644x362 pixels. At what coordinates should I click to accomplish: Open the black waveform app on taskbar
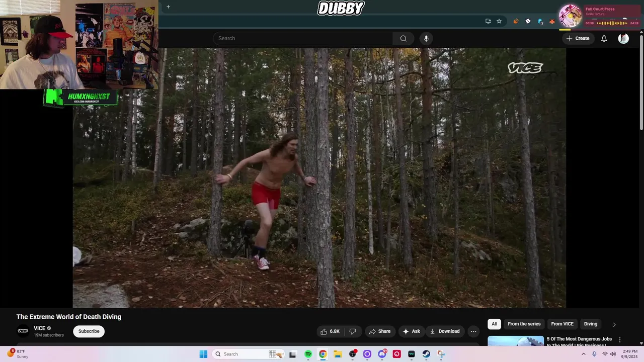[412, 354]
